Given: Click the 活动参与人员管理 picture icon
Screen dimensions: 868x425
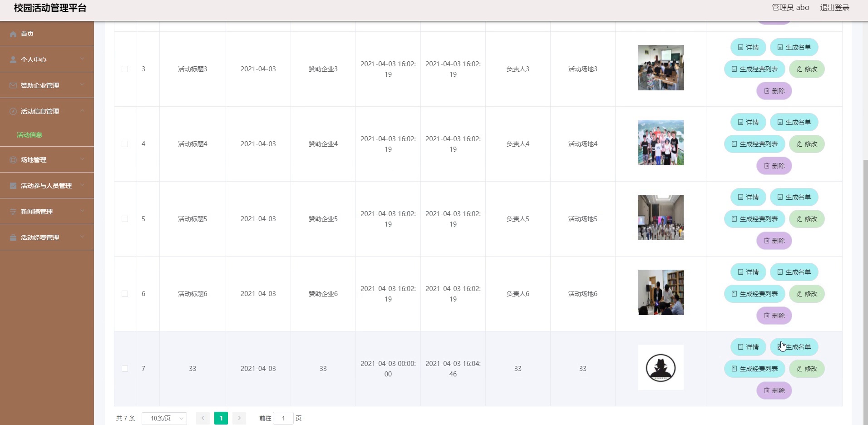Looking at the screenshot, I should 13,185.
